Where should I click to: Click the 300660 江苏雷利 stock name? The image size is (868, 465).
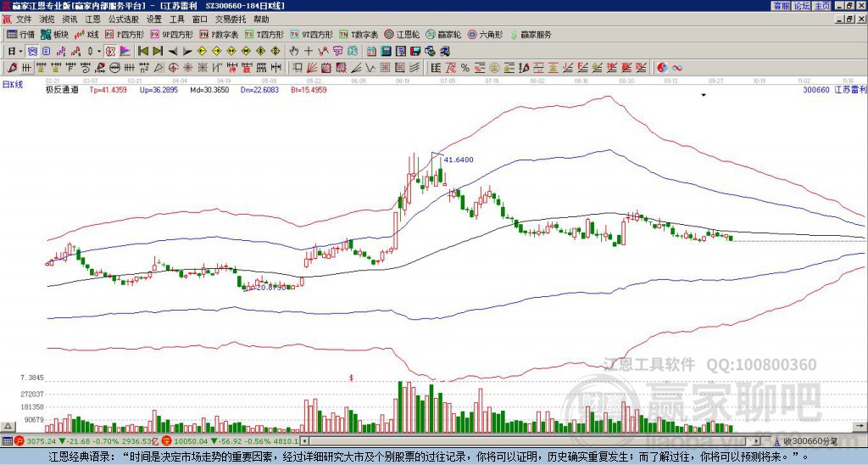(x=834, y=89)
